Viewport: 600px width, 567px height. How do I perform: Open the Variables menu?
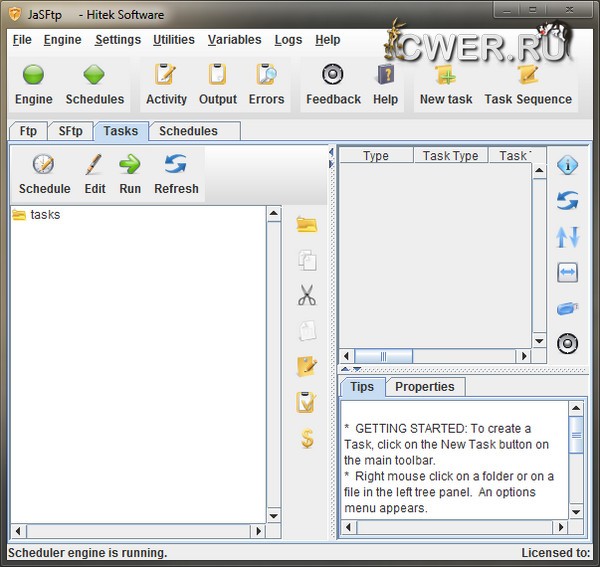(x=235, y=40)
